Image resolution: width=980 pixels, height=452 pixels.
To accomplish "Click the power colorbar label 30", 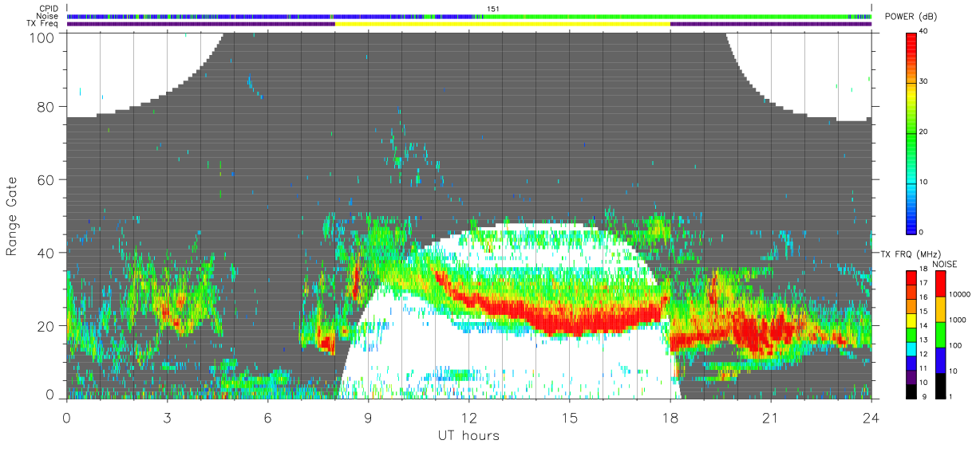I will (x=925, y=81).
